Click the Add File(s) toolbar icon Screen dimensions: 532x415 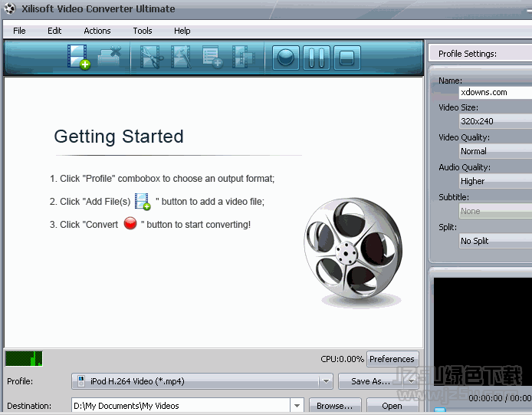pos(79,57)
